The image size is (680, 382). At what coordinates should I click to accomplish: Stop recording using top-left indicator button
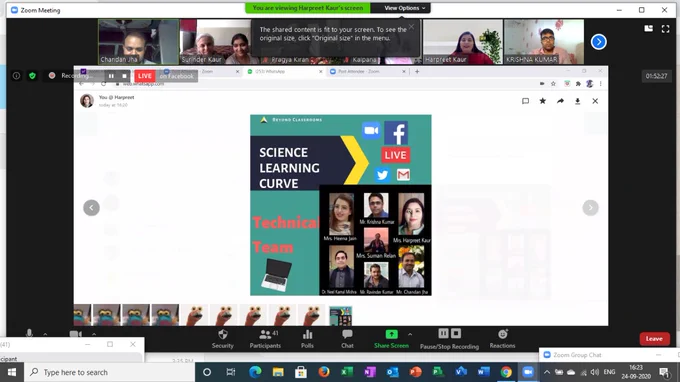point(124,76)
